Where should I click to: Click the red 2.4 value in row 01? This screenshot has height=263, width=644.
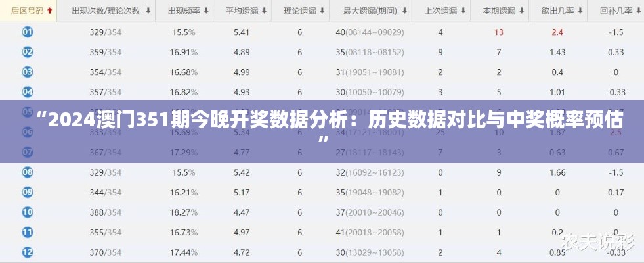click(557, 32)
